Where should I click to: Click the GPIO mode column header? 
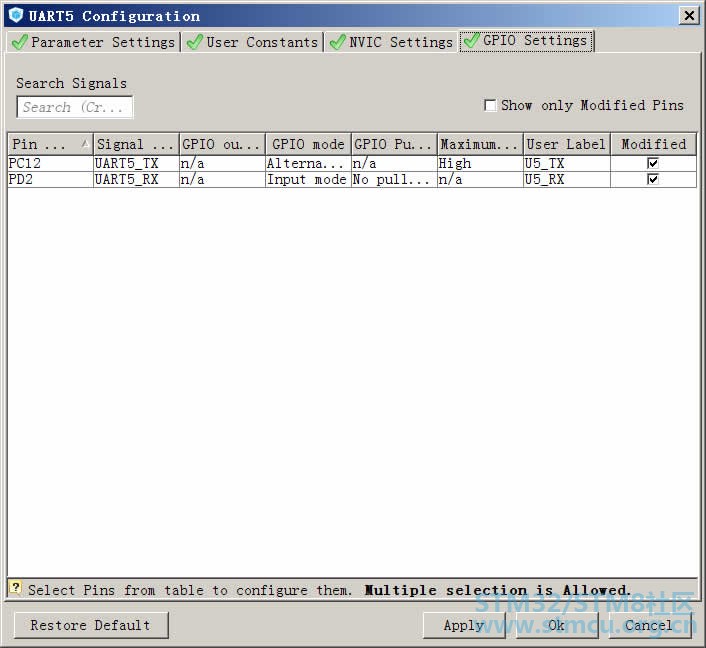[x=308, y=144]
